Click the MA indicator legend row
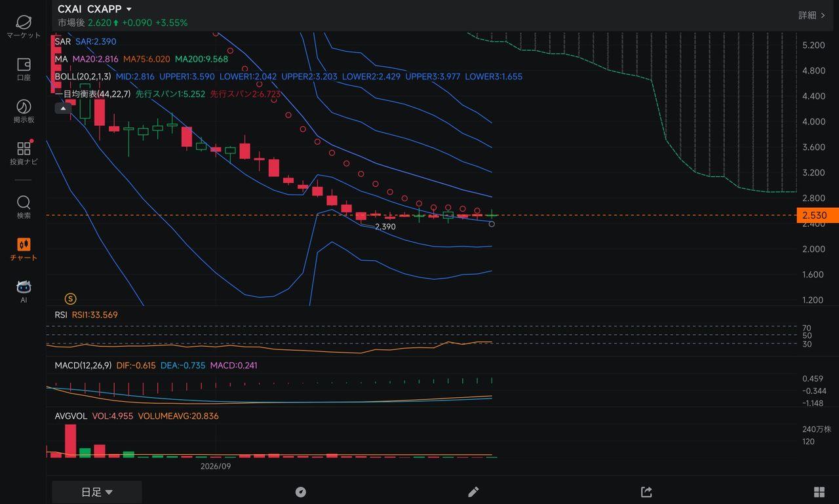This screenshot has height=504, width=839. coord(142,59)
